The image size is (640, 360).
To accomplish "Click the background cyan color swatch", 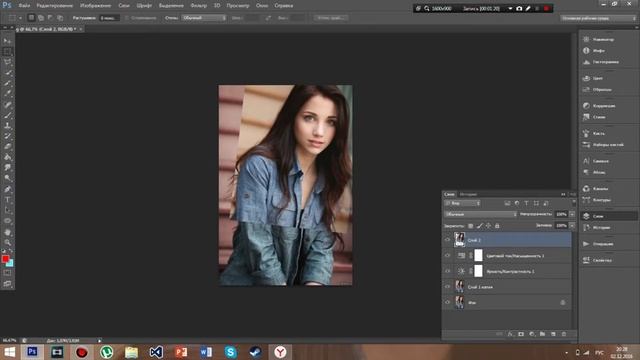I will (11, 264).
